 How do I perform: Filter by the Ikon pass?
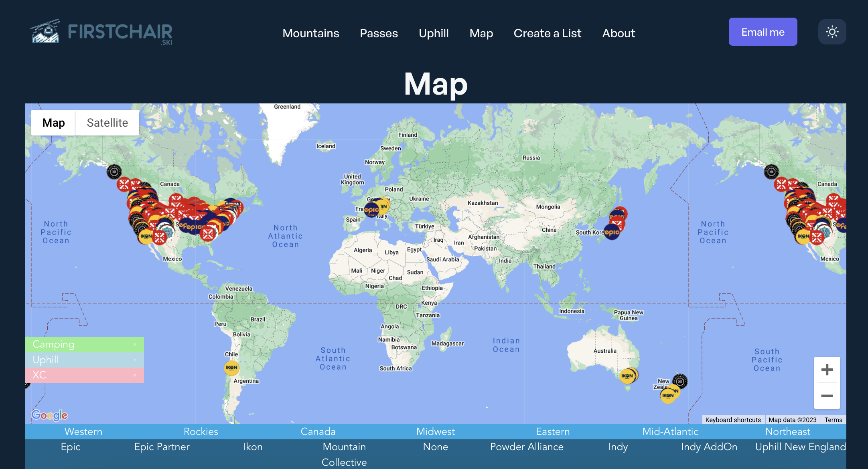click(x=253, y=447)
